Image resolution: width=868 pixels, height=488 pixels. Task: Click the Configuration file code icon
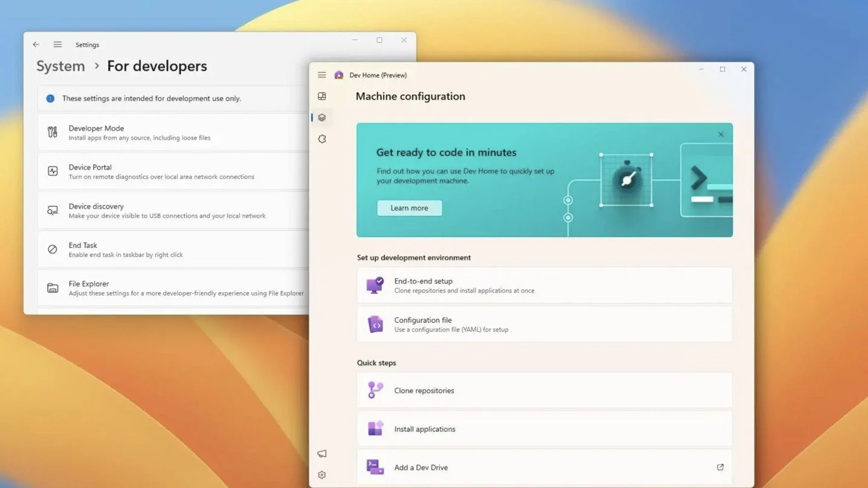[376, 325]
